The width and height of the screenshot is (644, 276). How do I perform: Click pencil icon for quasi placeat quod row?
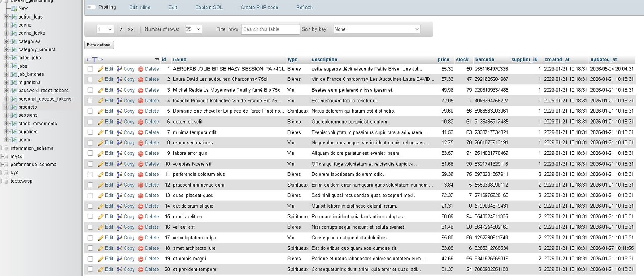(x=101, y=196)
